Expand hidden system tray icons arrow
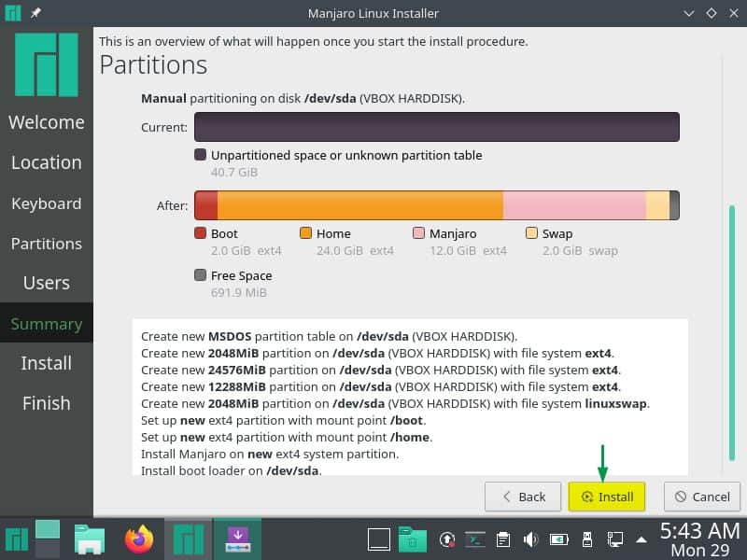Screen dimensions: 747x560 point(641,539)
